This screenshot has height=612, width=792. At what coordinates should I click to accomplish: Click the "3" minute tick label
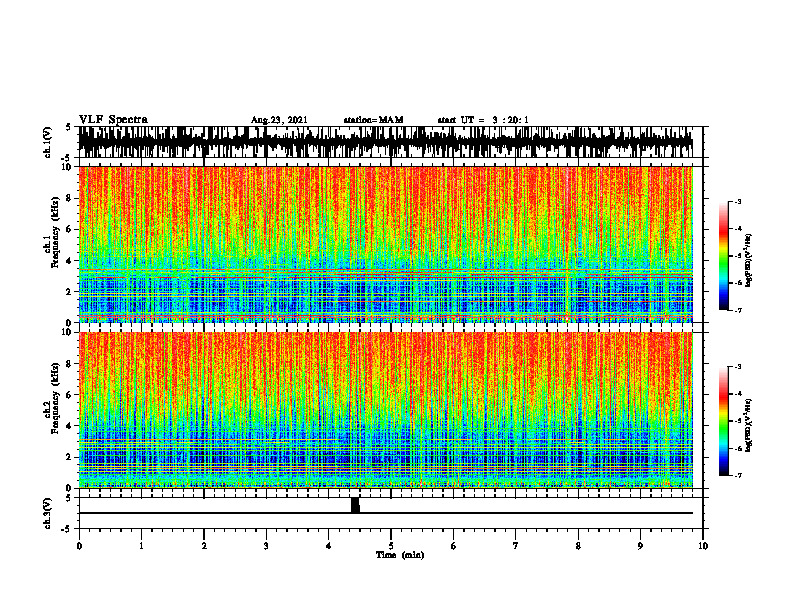pos(266,546)
